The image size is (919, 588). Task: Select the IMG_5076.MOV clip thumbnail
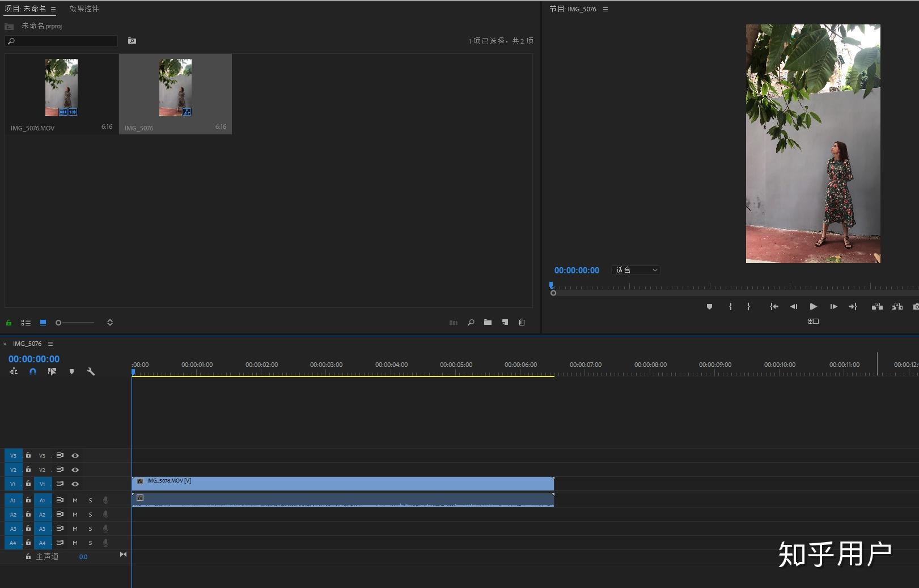61,87
